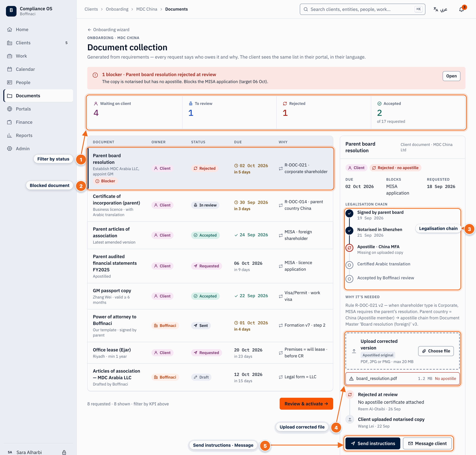Click the Compliance OS logo badge
Viewport: 476px width, 455px height.
[11, 11]
